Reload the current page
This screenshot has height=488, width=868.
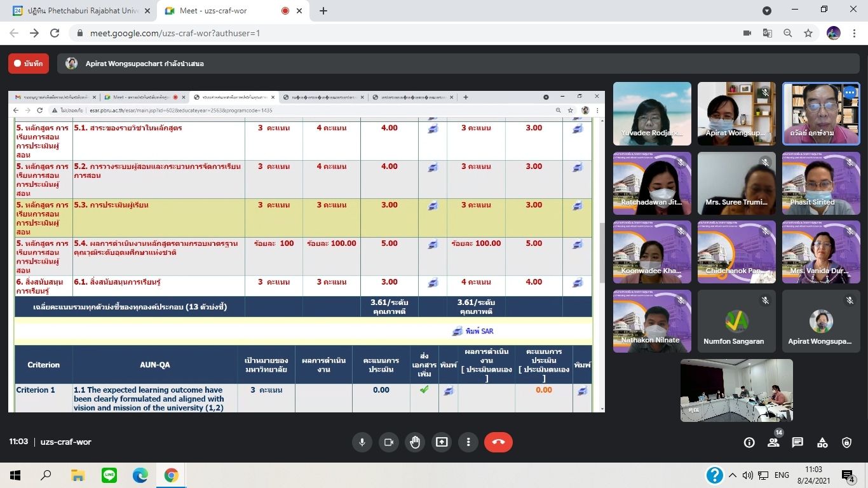click(x=55, y=33)
